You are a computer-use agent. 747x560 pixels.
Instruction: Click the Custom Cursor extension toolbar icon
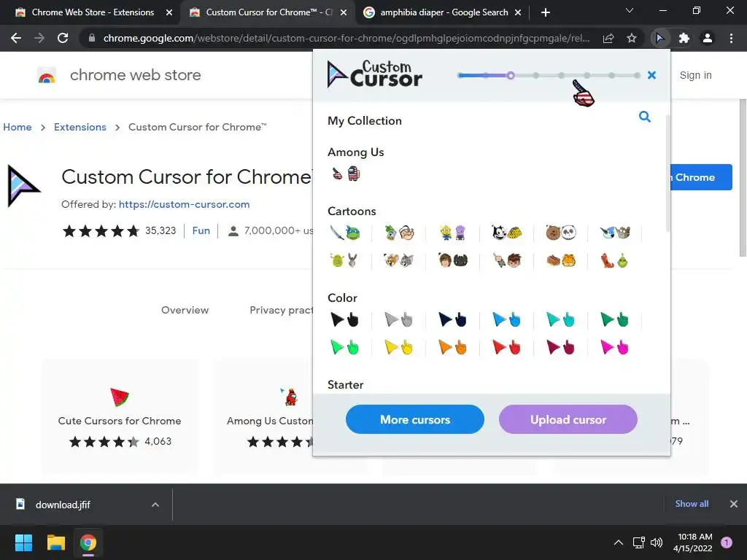coord(659,38)
